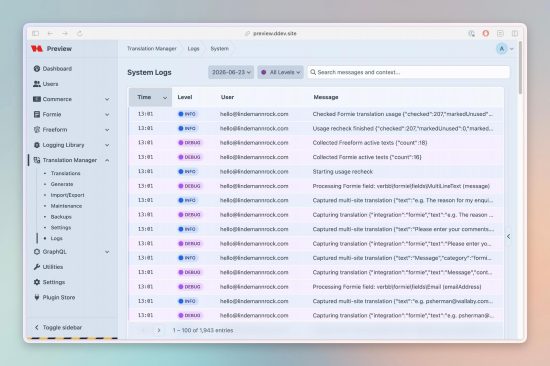550x366 pixels.
Task: Click the User column header
Action: click(x=227, y=97)
